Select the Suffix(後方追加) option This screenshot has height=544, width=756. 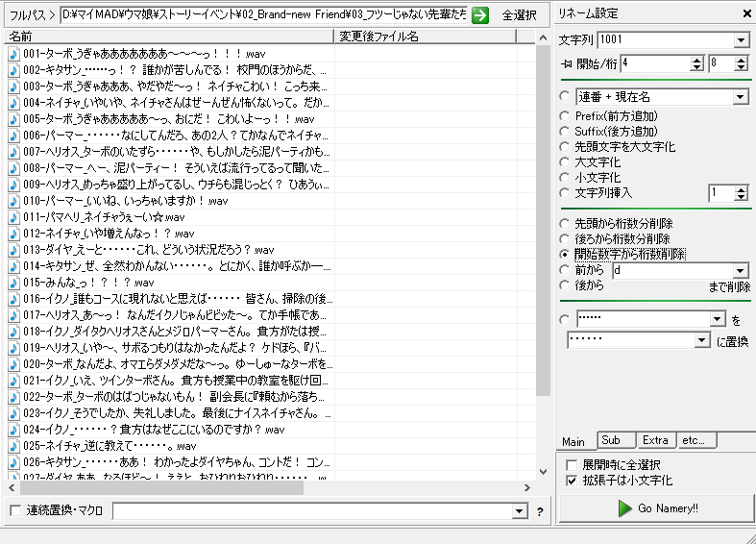(x=564, y=131)
